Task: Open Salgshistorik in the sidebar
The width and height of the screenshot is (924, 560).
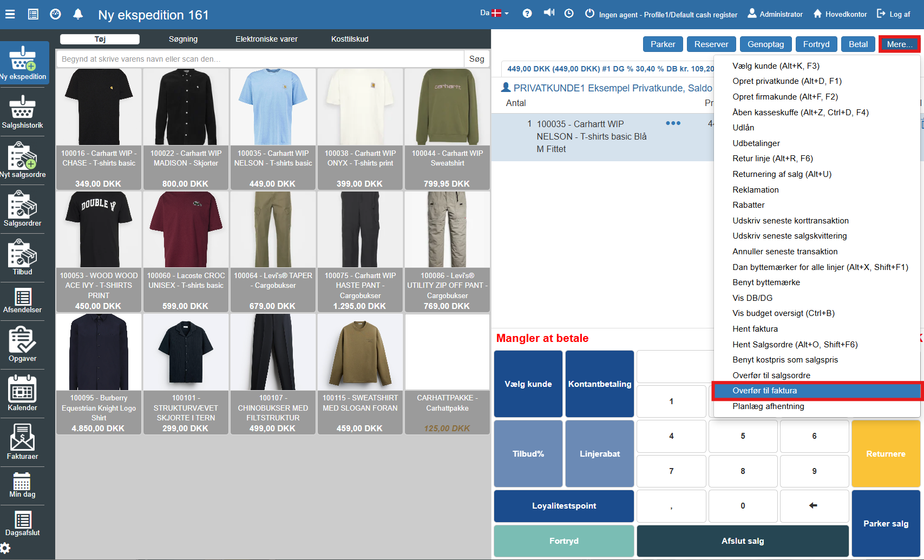Action: point(22,111)
